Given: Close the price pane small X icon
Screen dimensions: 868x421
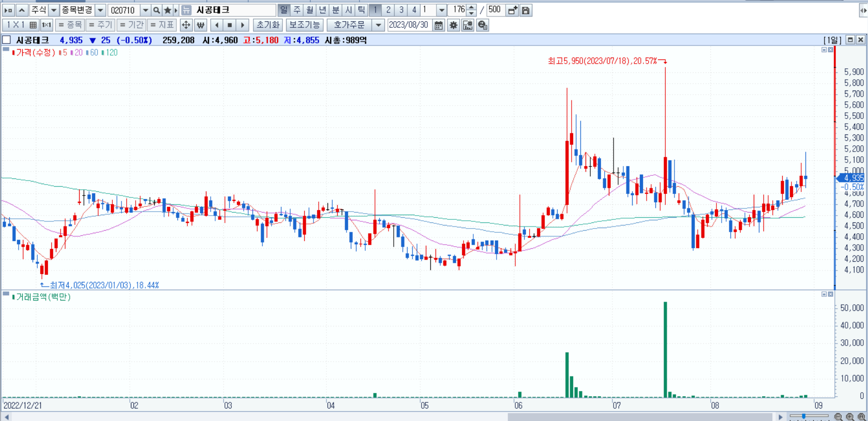Looking at the screenshot, I should tap(831, 50).
